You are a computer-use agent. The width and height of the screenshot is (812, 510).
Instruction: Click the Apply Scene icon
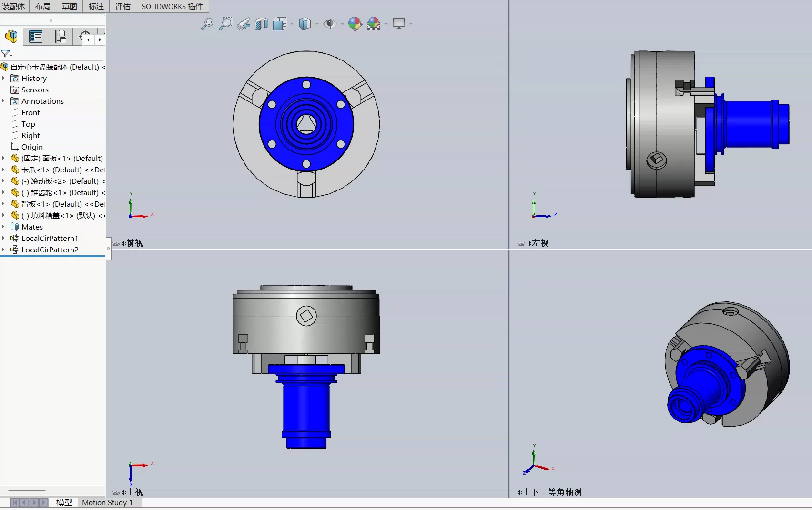(x=374, y=23)
